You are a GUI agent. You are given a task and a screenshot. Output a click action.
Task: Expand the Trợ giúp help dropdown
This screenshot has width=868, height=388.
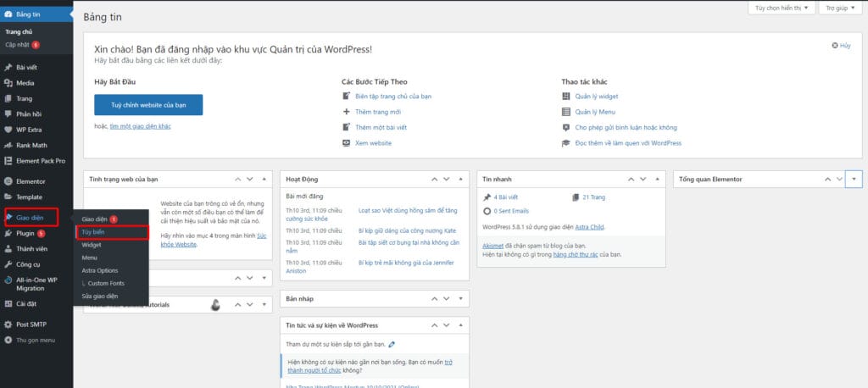(x=840, y=8)
